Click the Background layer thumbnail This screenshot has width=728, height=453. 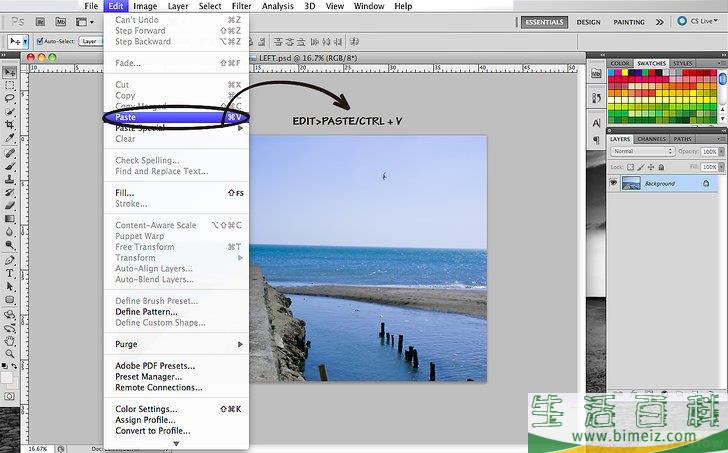pos(631,184)
